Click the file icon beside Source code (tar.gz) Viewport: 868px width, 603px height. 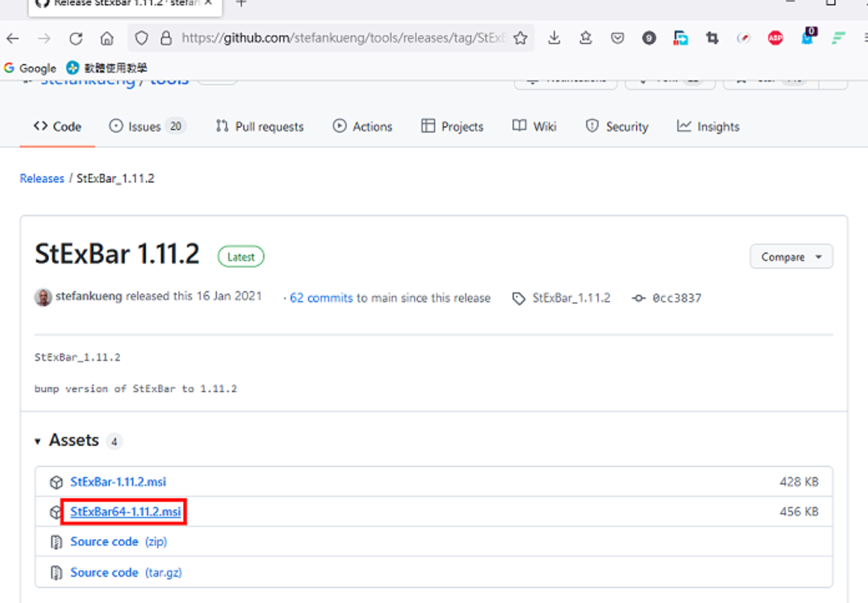pos(57,572)
